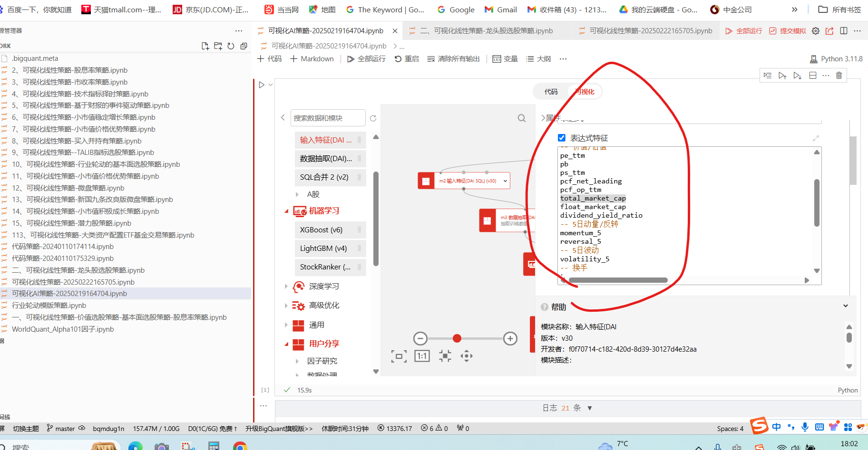Toggle the 表达式特征 checkbox
This screenshot has width=868, height=450.
[562, 138]
